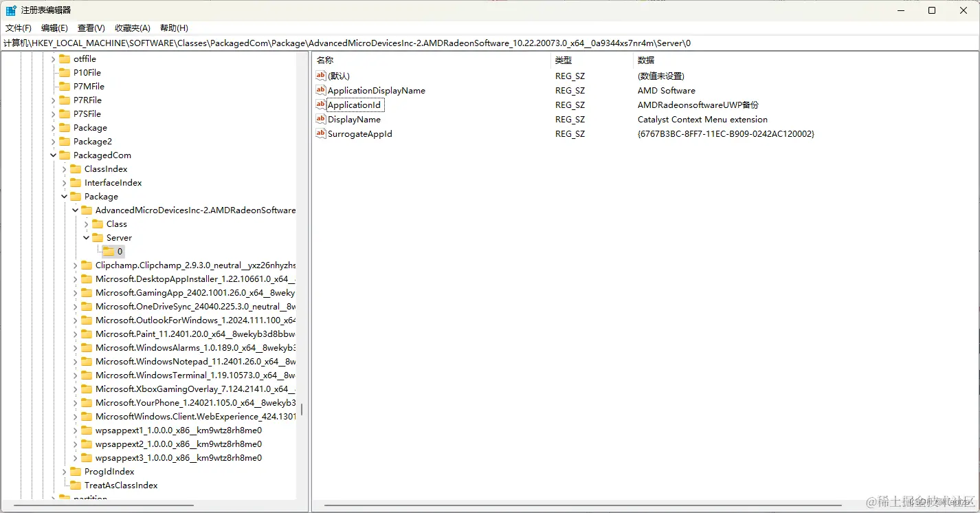
Task: Collapse the PackagedCom tree node
Action: [54, 155]
